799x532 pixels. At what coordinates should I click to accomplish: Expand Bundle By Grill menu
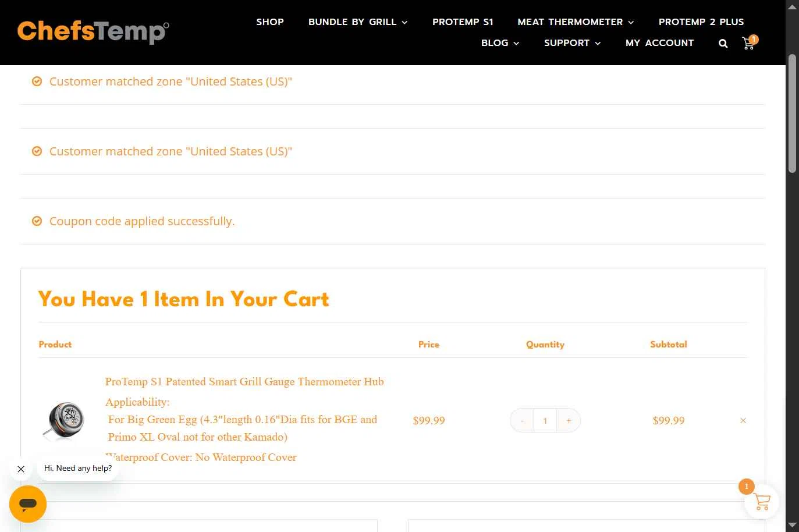click(358, 22)
